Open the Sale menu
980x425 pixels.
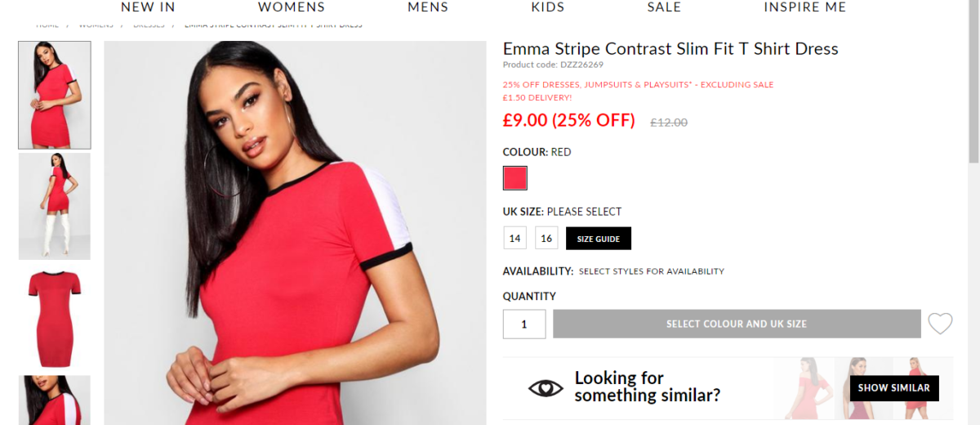coord(664,7)
